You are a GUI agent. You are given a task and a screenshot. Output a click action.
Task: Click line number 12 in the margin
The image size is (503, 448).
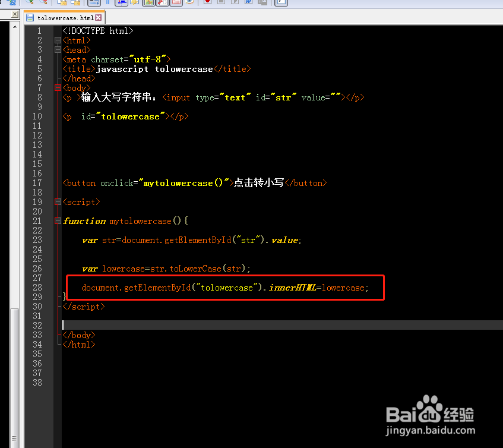(x=37, y=135)
